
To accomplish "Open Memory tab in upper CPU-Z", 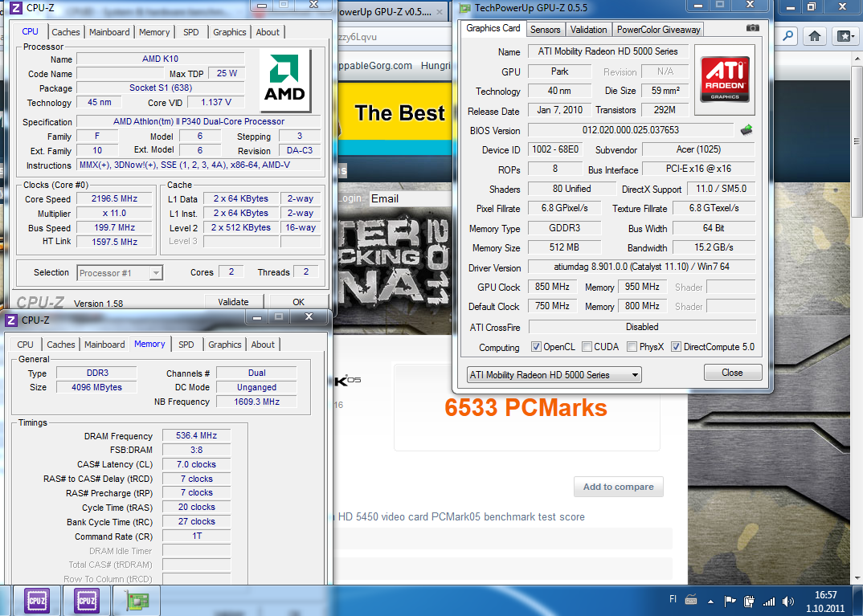I will pyautogui.click(x=154, y=32).
